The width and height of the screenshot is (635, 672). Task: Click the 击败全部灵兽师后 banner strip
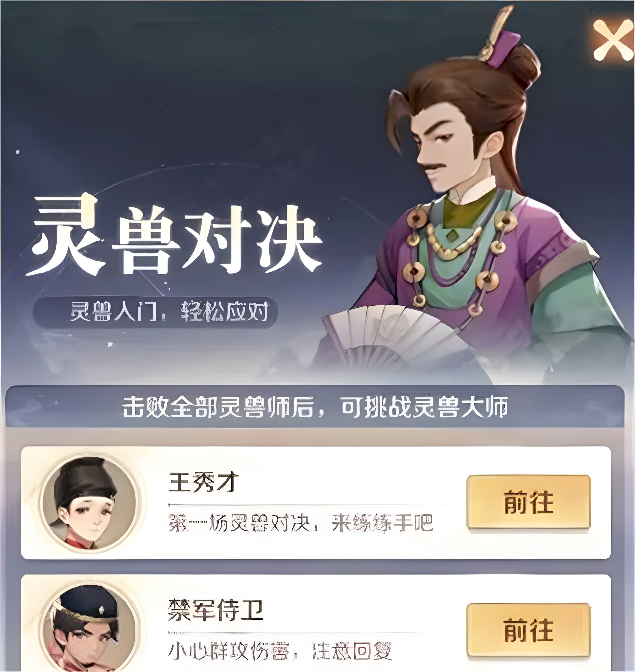pyautogui.click(x=315, y=406)
